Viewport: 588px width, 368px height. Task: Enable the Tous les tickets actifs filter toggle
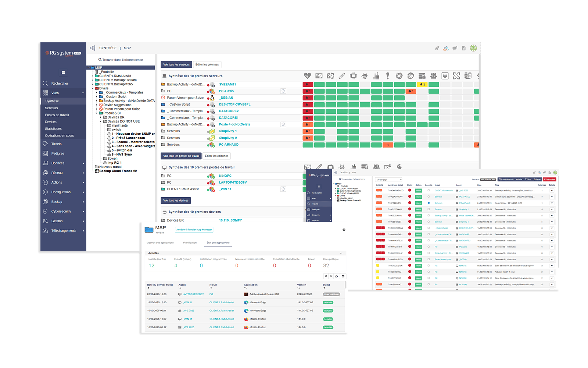pos(488,180)
